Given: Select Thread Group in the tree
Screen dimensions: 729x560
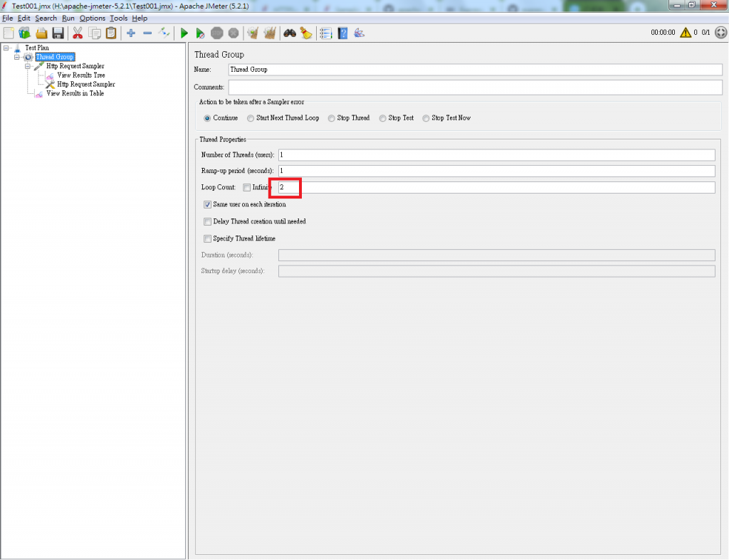Looking at the screenshot, I should point(55,57).
